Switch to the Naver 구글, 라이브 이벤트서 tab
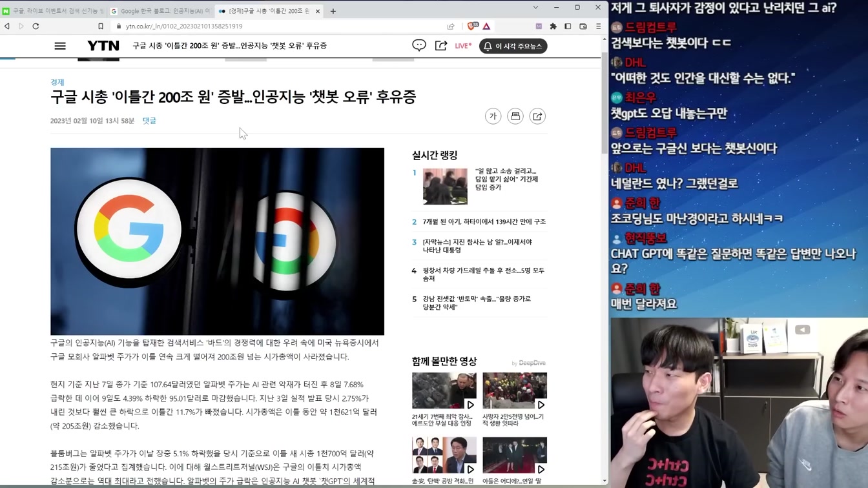Screen dimensions: 868x488 click(x=53, y=11)
